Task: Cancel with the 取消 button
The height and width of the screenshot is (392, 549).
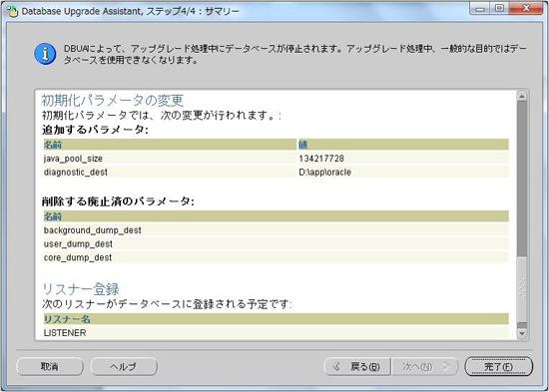Action: tap(50, 366)
